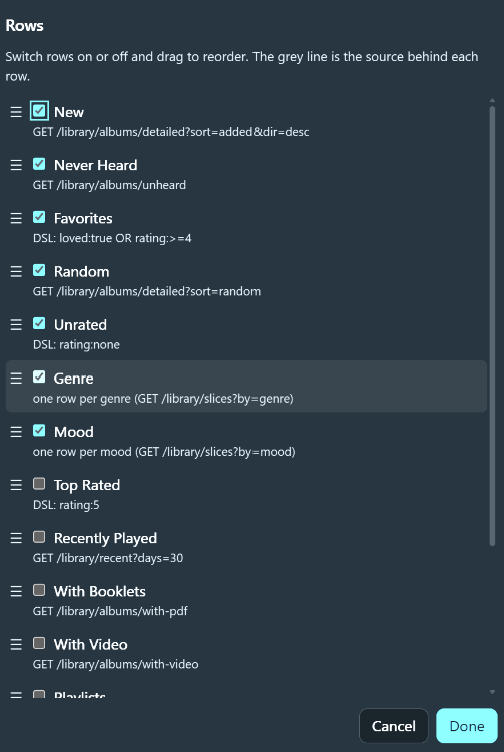Image resolution: width=504 pixels, height=752 pixels.
Task: Click the drag handle icon beside New
Action: (16, 112)
